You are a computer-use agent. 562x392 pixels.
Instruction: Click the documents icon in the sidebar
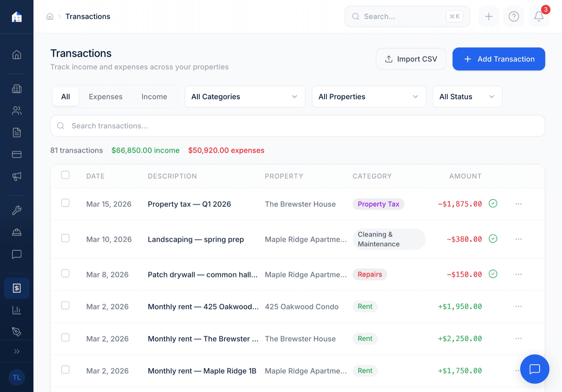[x=17, y=132]
